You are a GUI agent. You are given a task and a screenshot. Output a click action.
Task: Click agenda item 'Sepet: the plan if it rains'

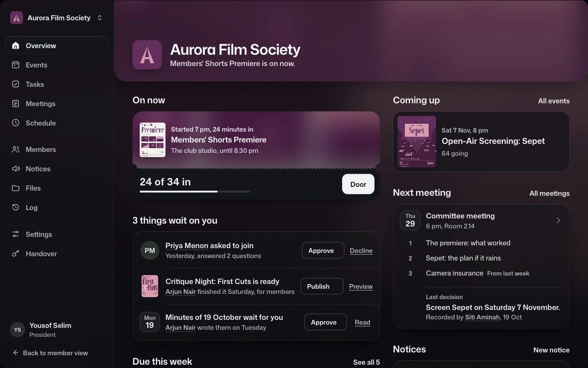[463, 258]
